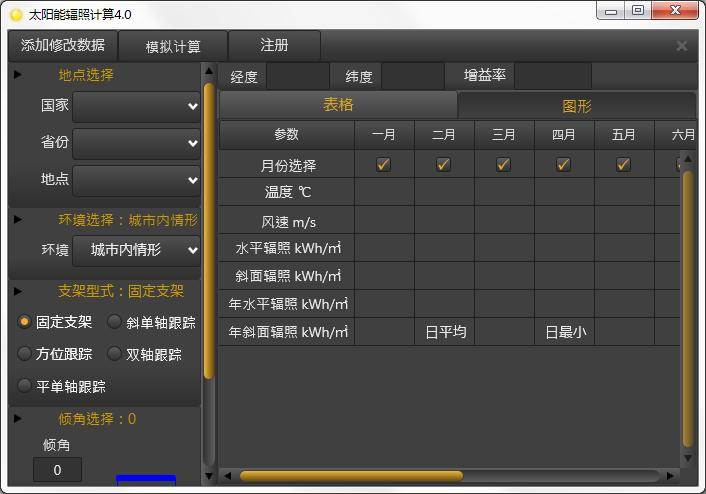706x494 pixels.
Task: Click the 二月 column header
Action: pos(444,135)
